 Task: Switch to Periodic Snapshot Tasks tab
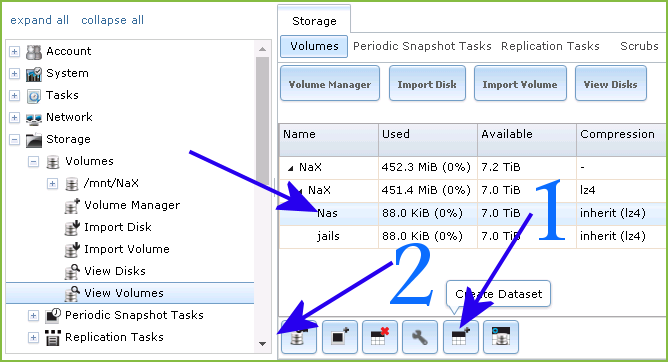point(422,46)
